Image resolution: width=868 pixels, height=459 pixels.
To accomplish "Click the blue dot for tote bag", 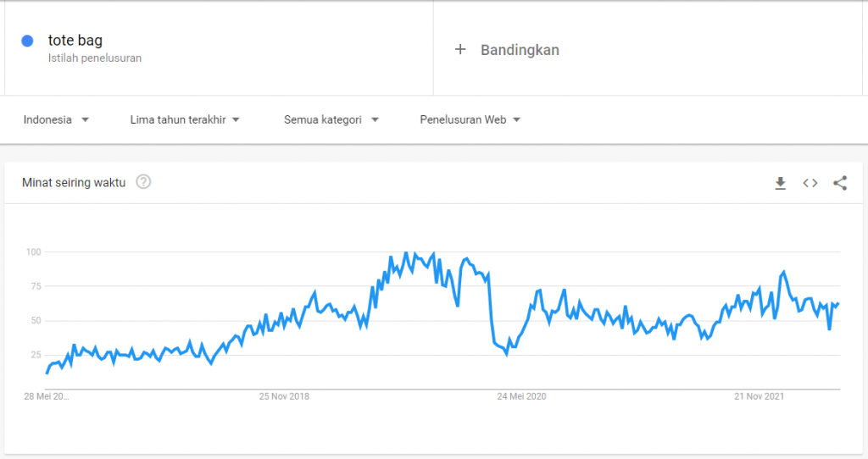I will 28,41.
